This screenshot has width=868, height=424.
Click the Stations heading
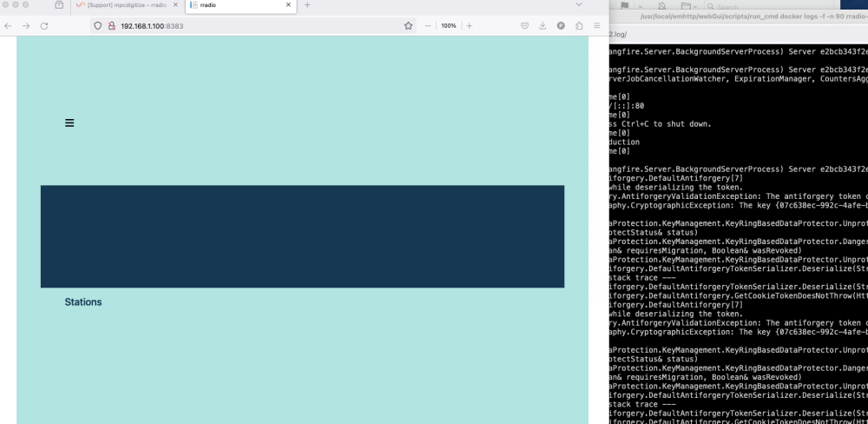point(83,302)
